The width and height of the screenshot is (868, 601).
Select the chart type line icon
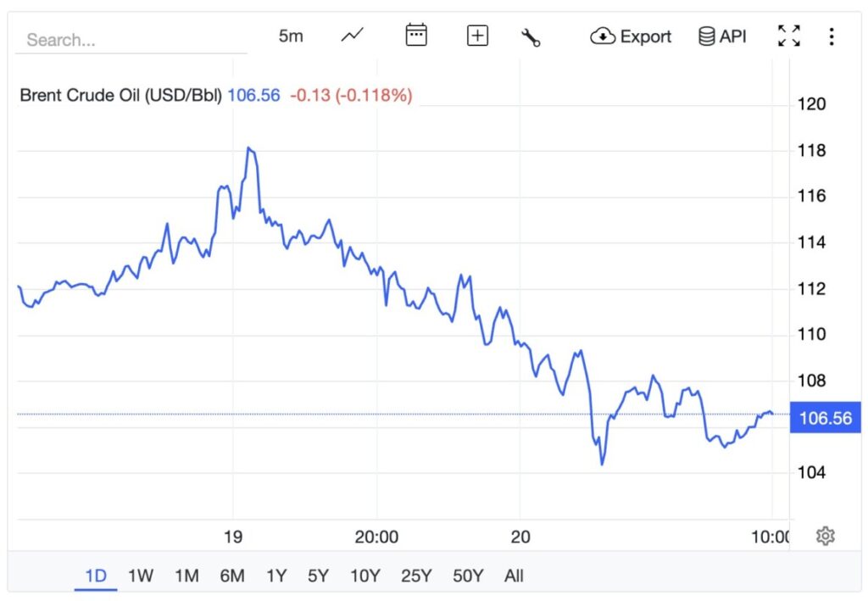pyautogui.click(x=351, y=36)
